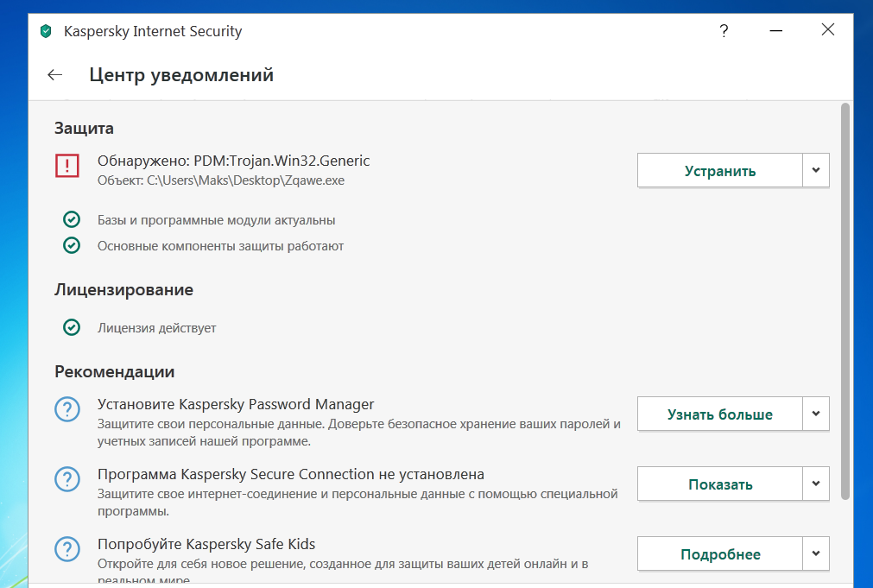The image size is (873, 588).
Task: Open dropdown arrow next to Показать
Action: [816, 484]
